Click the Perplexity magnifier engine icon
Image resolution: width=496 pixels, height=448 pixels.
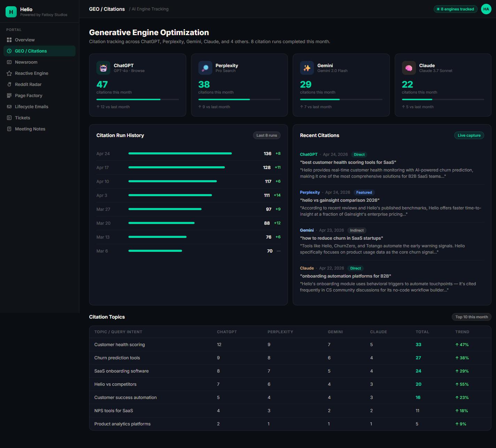pyautogui.click(x=205, y=68)
